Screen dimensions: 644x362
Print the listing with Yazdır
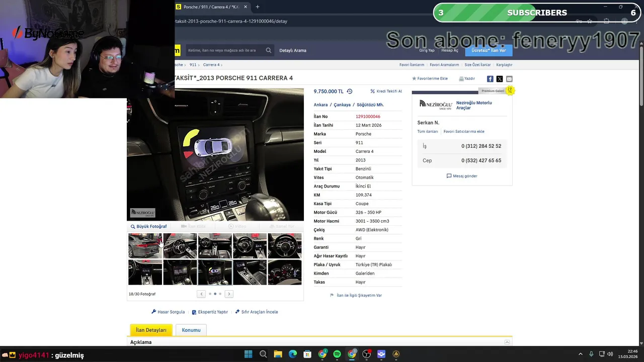tap(467, 78)
